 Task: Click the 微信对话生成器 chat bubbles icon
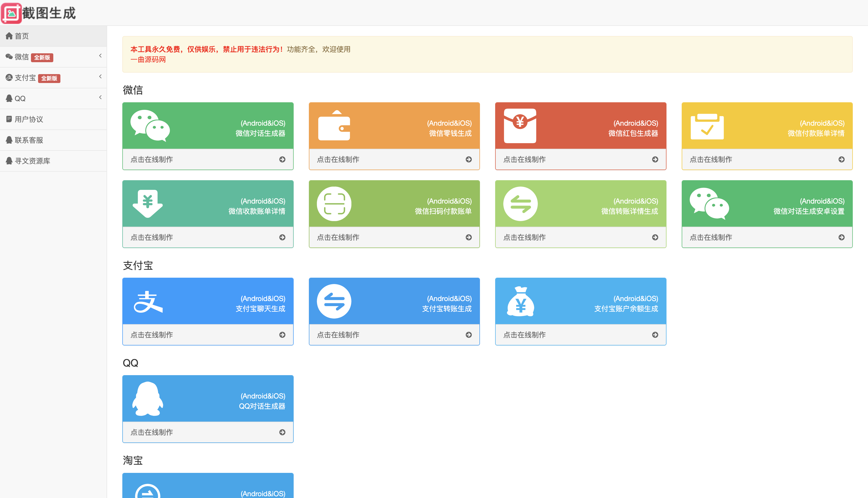[x=150, y=126]
